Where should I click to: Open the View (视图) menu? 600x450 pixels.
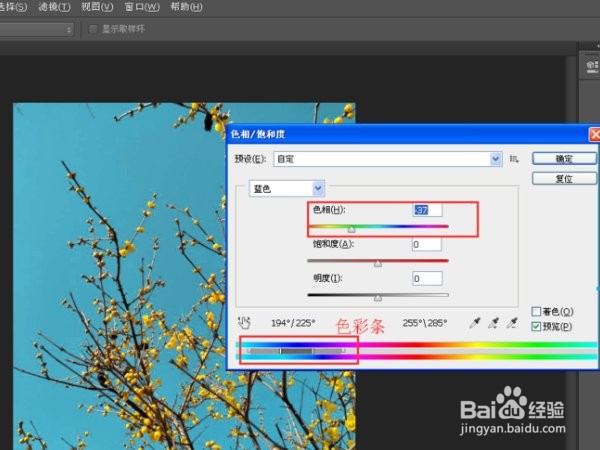pyautogui.click(x=97, y=7)
